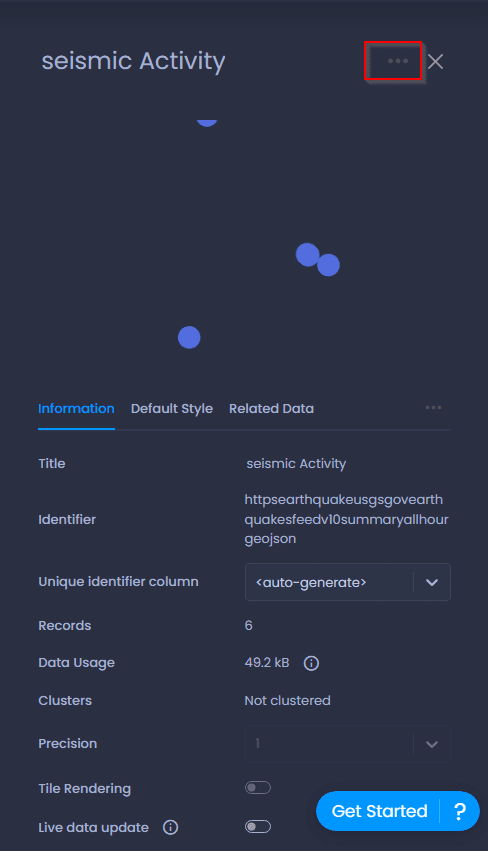Show the Data Usage info icon
Image resolution: width=488 pixels, height=851 pixels.
coord(311,663)
